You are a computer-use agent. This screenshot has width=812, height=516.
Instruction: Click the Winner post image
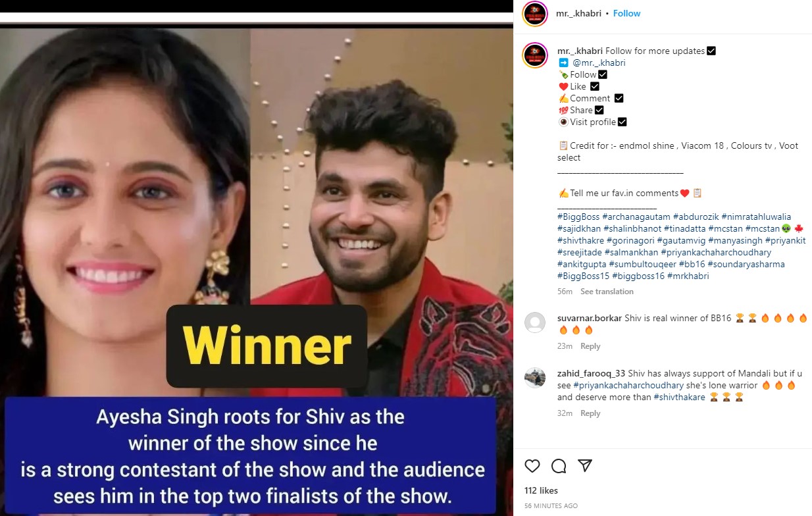point(257,269)
